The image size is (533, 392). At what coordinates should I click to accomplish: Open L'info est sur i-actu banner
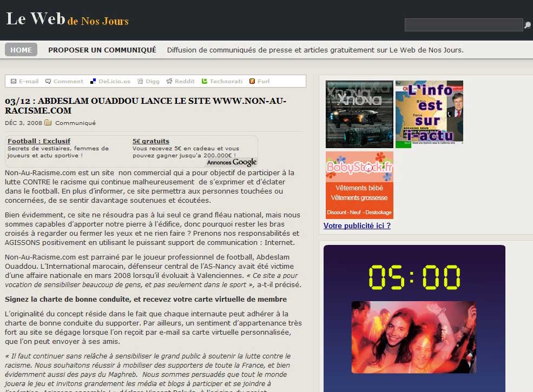pos(429,114)
